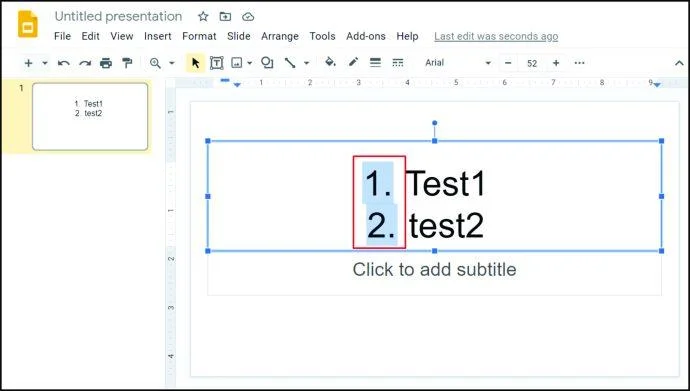Open border dash style options

[398, 63]
